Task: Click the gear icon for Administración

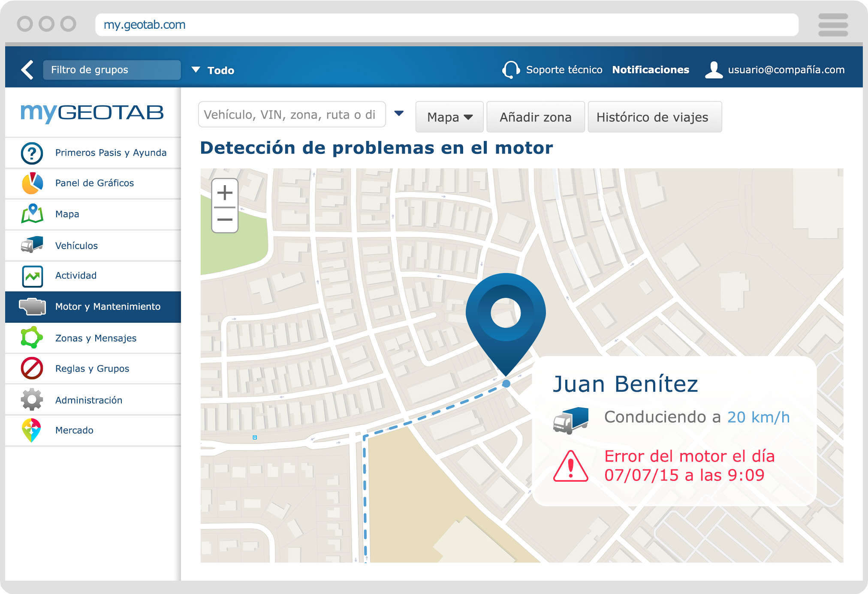Action: coord(32,399)
